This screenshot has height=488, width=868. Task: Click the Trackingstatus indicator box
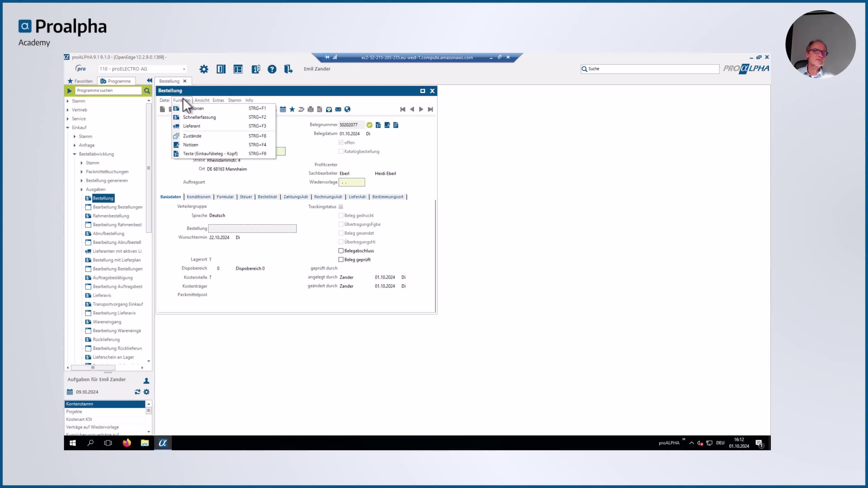point(341,206)
